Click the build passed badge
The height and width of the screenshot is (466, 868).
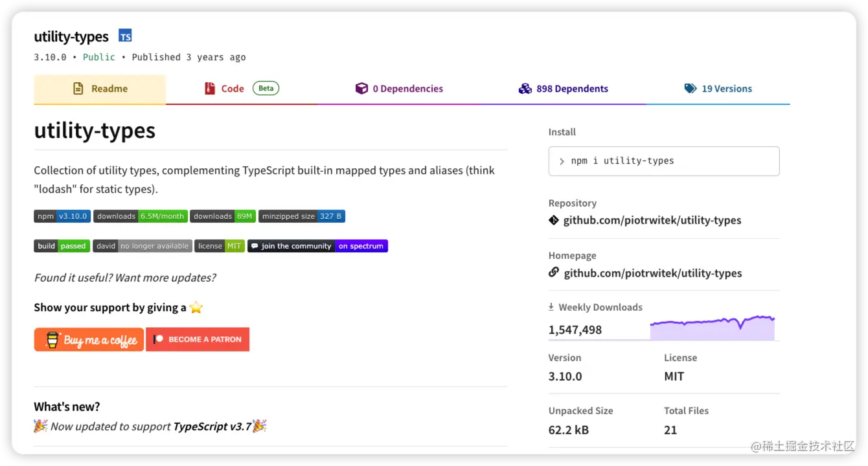(x=62, y=246)
